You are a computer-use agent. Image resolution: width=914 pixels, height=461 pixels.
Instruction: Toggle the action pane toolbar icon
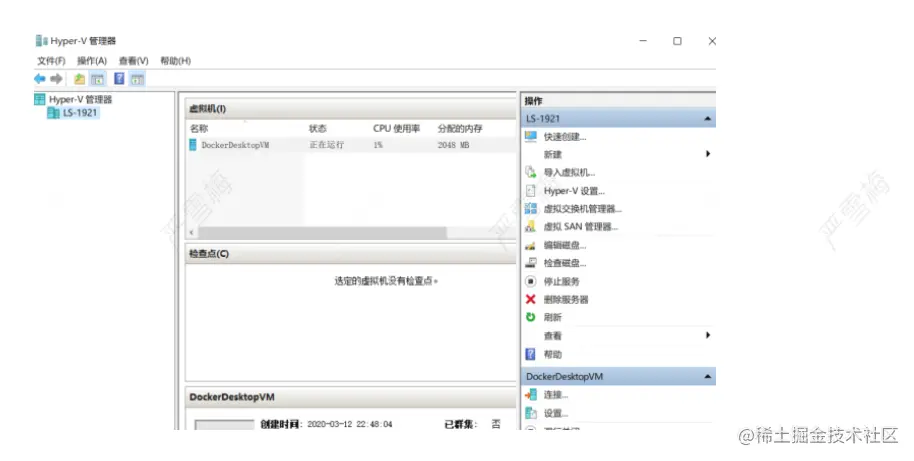point(137,79)
